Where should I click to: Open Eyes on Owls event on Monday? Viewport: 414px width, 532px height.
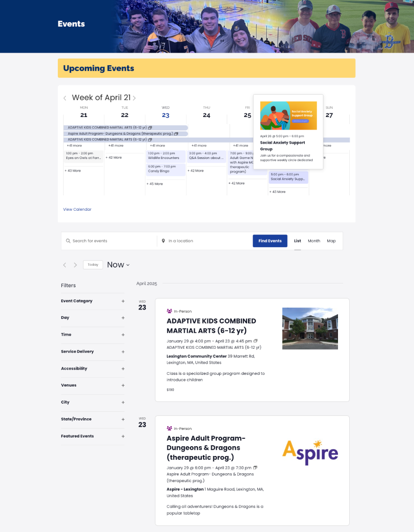pyautogui.click(x=84, y=156)
